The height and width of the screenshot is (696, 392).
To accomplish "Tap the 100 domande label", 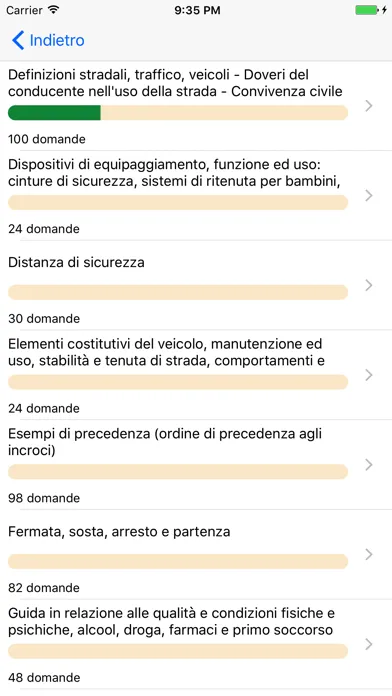I will click(47, 139).
